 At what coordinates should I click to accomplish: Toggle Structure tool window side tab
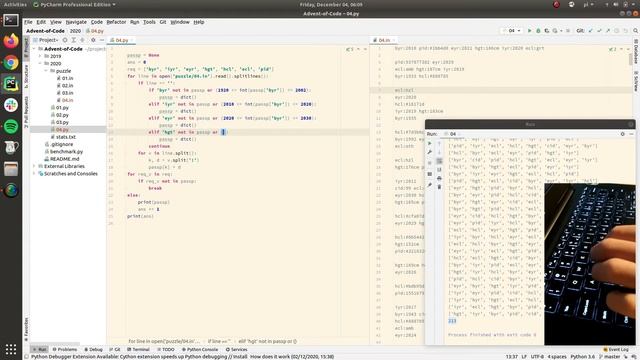(x=26, y=76)
